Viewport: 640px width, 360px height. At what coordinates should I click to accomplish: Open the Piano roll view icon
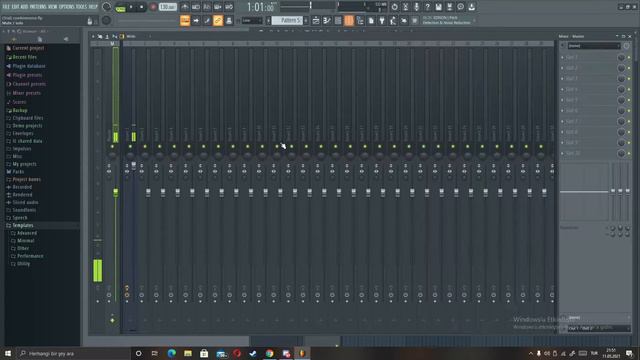tap(327, 20)
